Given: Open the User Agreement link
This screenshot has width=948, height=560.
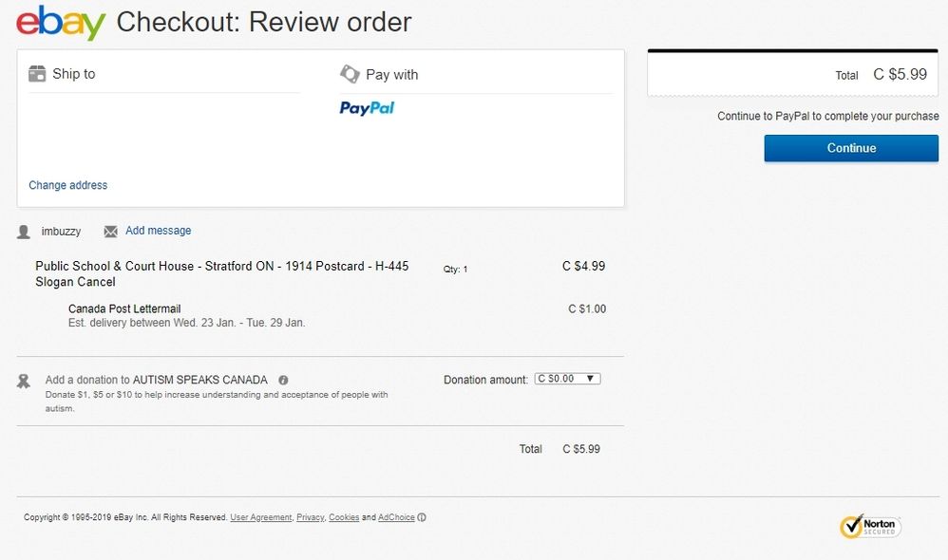Looking at the screenshot, I should 260,517.
